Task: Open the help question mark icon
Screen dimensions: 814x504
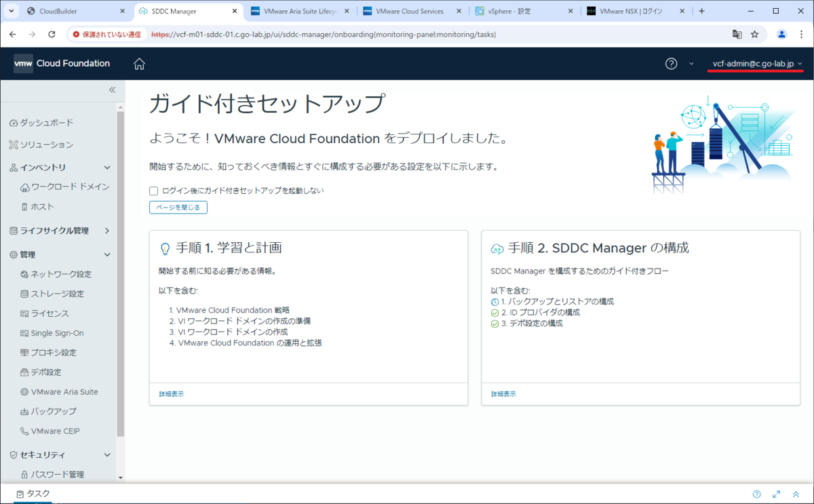Action: click(x=671, y=64)
